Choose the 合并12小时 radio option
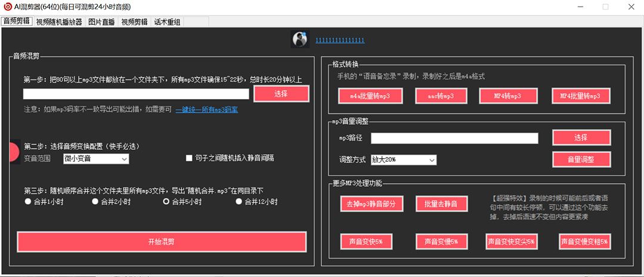Screen dimensions: 644x277 [x=240, y=202]
